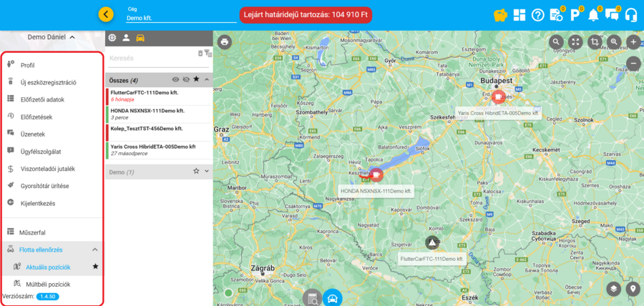The width and height of the screenshot is (644, 306).
Task: Open Előfizetések menu item
Action: pyautogui.click(x=36, y=117)
